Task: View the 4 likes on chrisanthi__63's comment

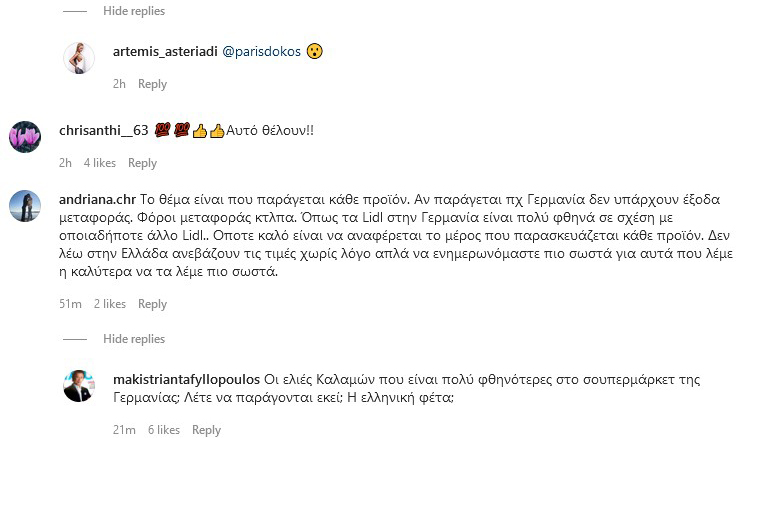Action: click(x=100, y=163)
